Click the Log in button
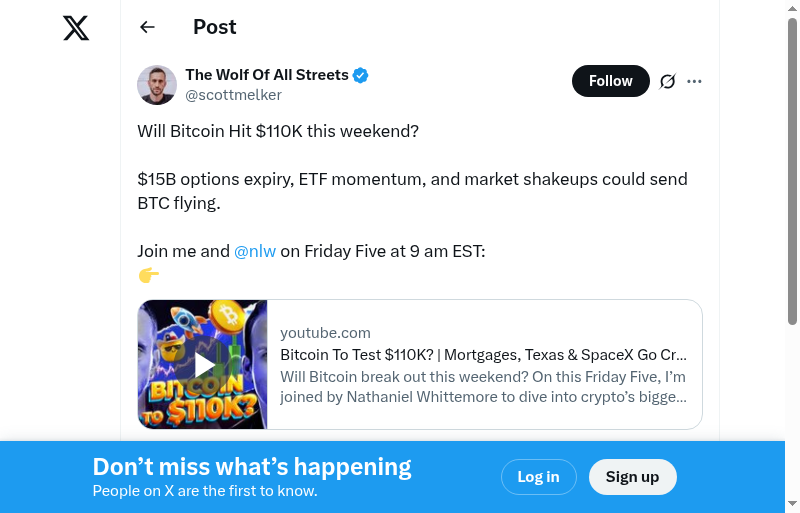 pos(538,477)
